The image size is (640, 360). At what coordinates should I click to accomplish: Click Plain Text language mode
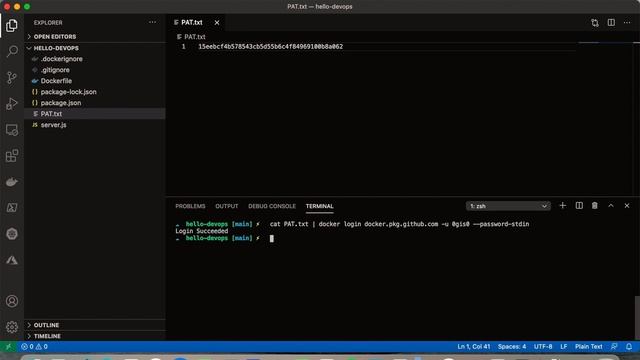click(x=589, y=347)
